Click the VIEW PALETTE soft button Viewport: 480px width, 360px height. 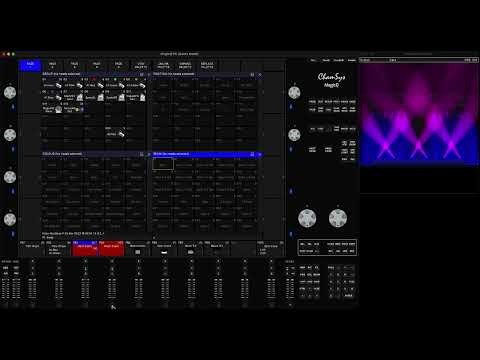point(141,65)
